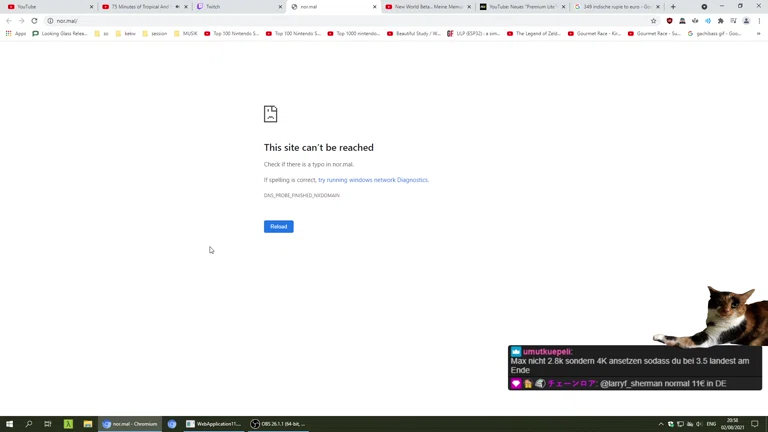Expand the 'MUSIK' bookmark folder
This screenshot has height=432, width=768.
[x=186, y=34]
